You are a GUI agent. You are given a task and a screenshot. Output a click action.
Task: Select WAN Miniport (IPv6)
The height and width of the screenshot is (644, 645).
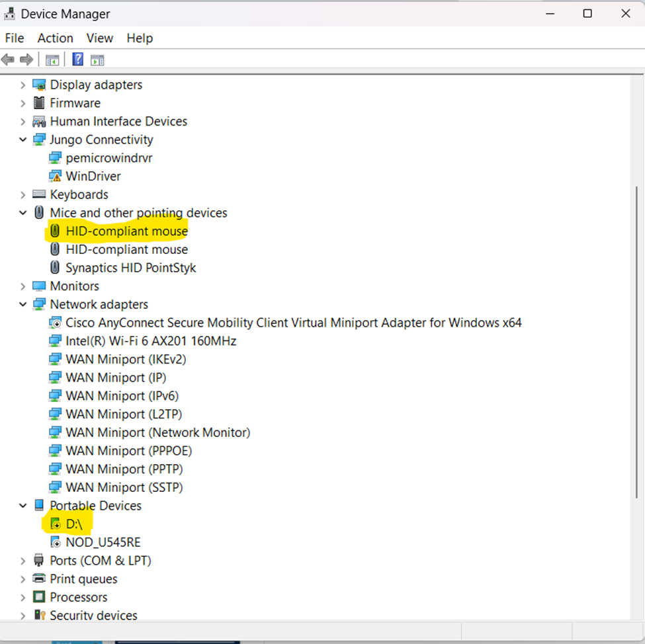coord(122,396)
